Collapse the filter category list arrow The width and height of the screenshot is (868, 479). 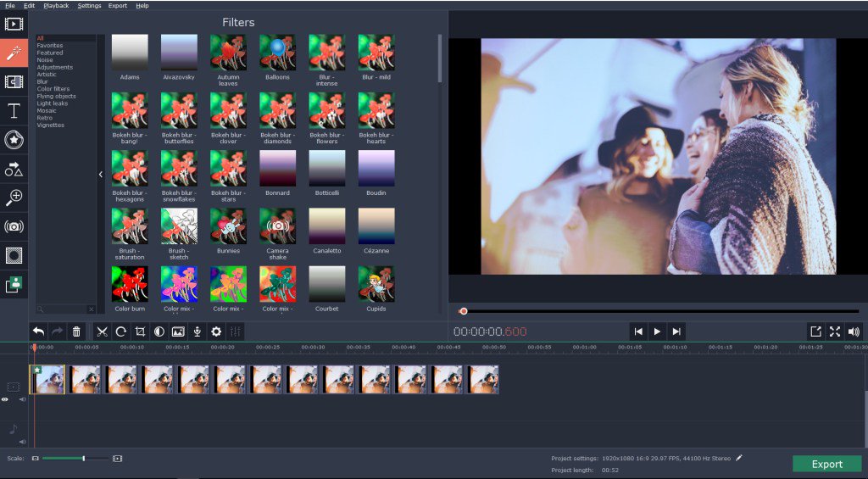100,174
